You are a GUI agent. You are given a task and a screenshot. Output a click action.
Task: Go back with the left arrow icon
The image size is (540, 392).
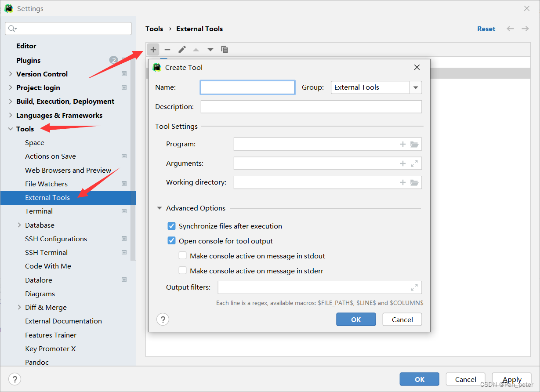point(510,29)
